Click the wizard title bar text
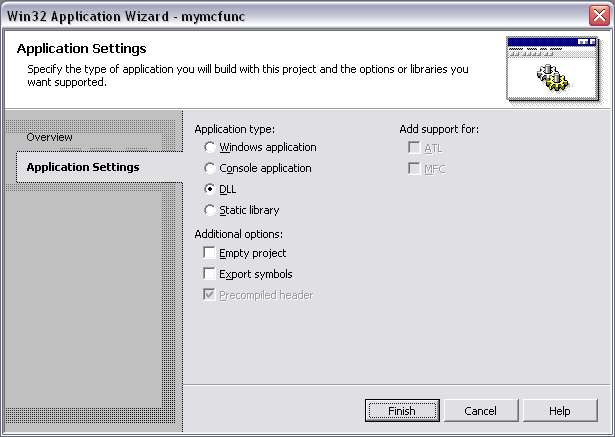Screen dimensions: 615x437 coord(126,16)
